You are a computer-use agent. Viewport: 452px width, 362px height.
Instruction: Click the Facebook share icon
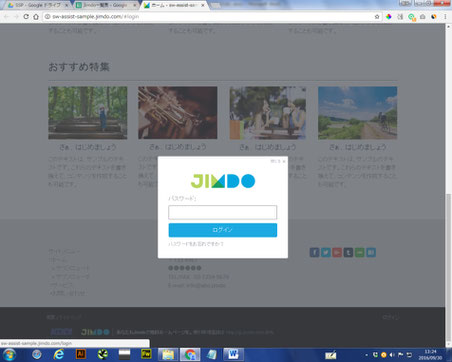[314, 252]
